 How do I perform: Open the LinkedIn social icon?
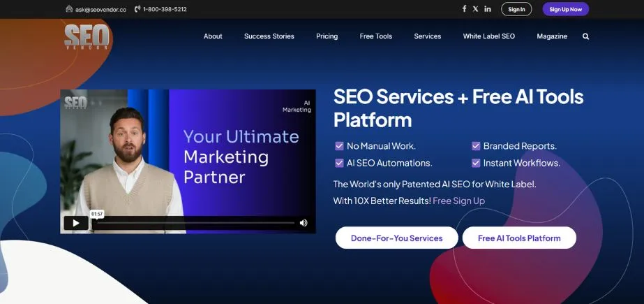[488, 8]
